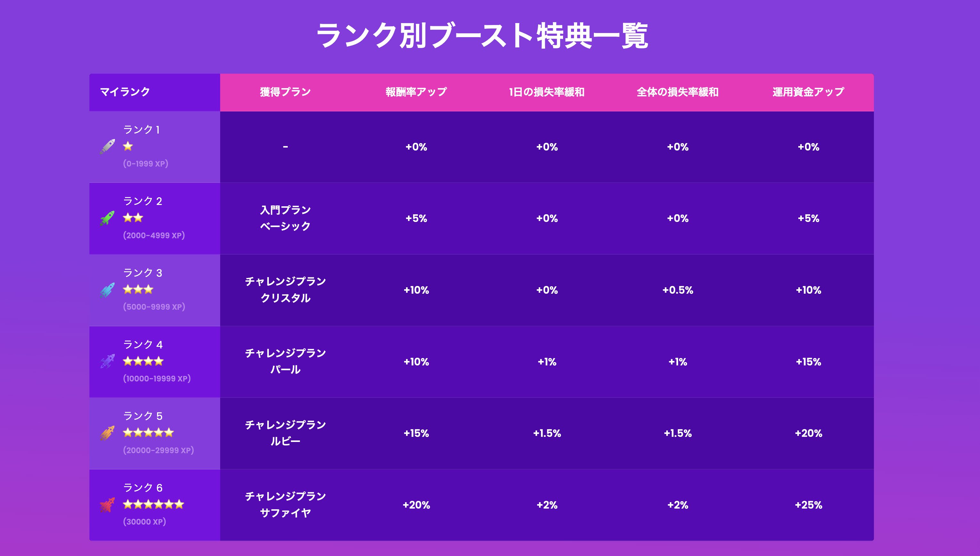
Task: Open the 入門プラン ベーシック plan cell
Action: tap(286, 218)
